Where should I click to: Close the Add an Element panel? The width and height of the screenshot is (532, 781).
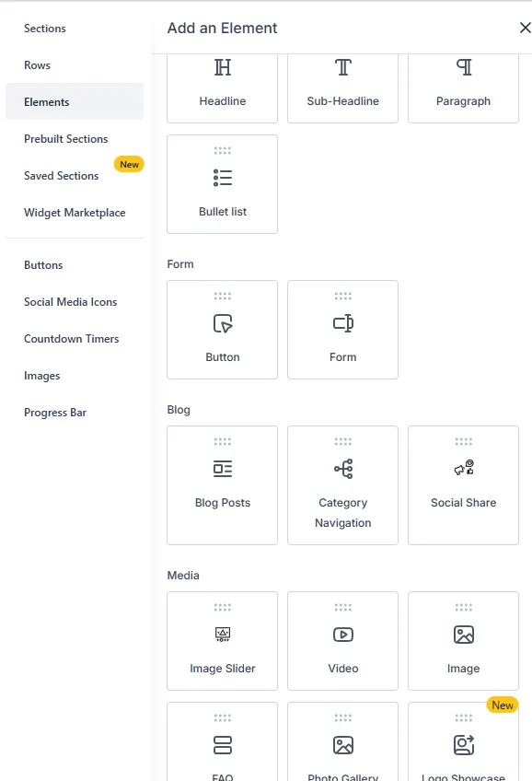tap(525, 28)
